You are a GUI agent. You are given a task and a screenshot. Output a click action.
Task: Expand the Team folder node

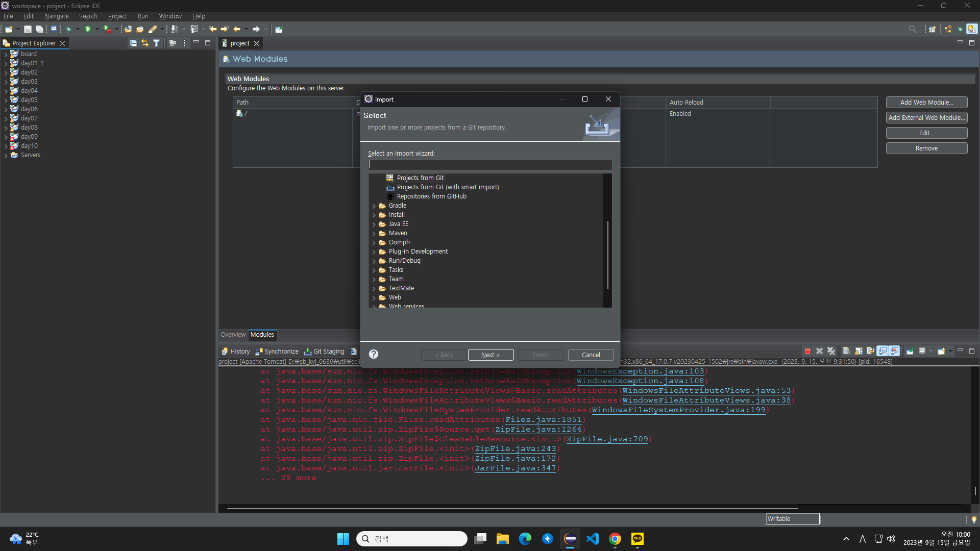(x=374, y=280)
